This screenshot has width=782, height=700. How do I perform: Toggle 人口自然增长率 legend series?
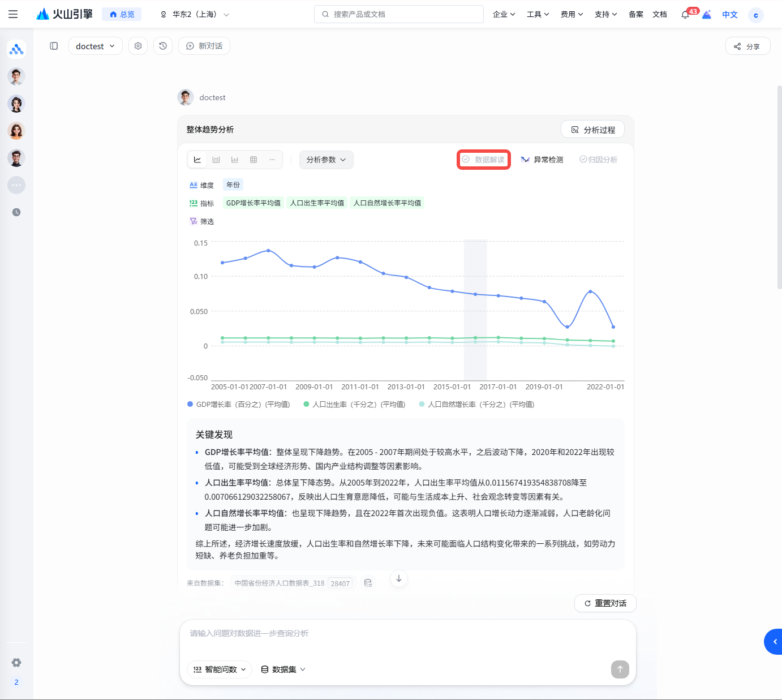[477, 404]
